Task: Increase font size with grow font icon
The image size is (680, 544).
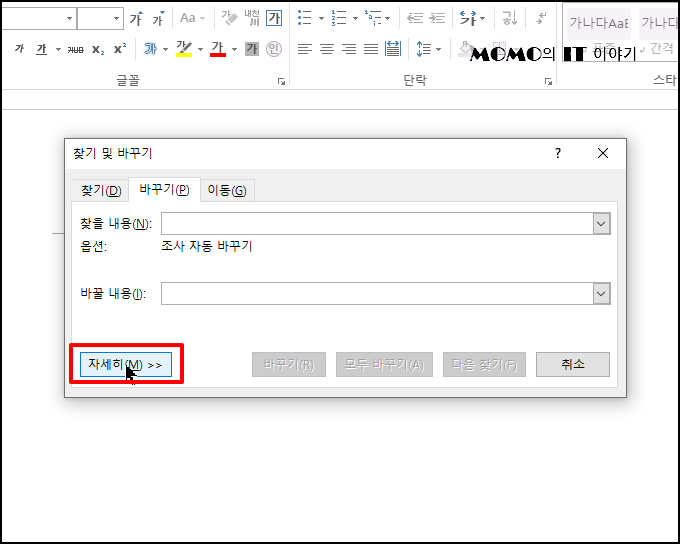Action: click(x=136, y=18)
